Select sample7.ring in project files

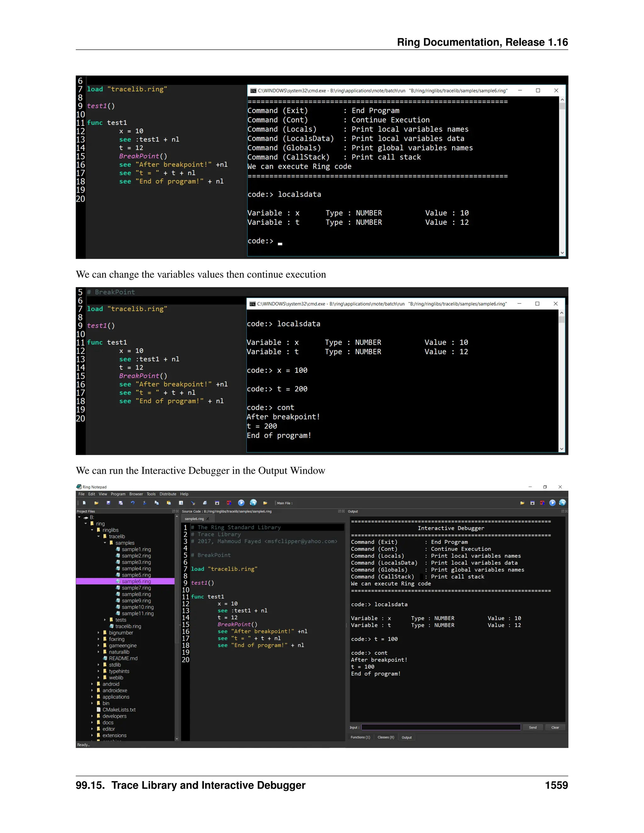[x=136, y=588]
